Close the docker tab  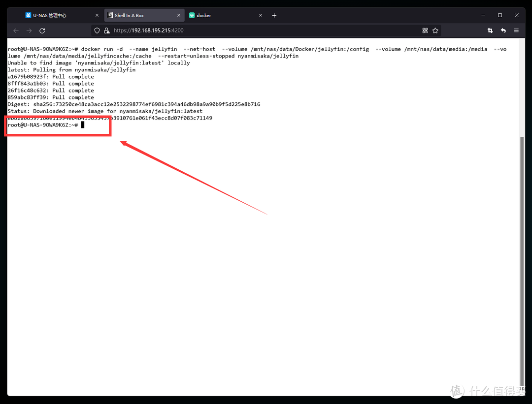[x=261, y=16]
